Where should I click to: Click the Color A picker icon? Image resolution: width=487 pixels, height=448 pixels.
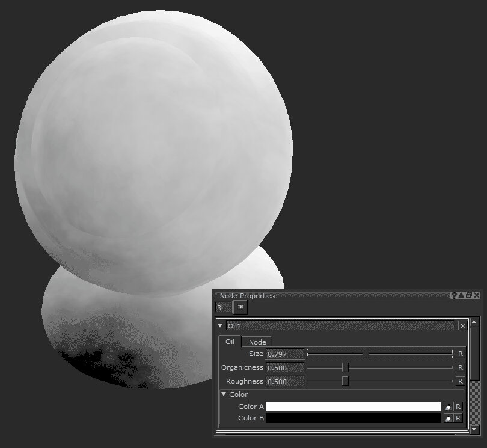tap(448, 407)
